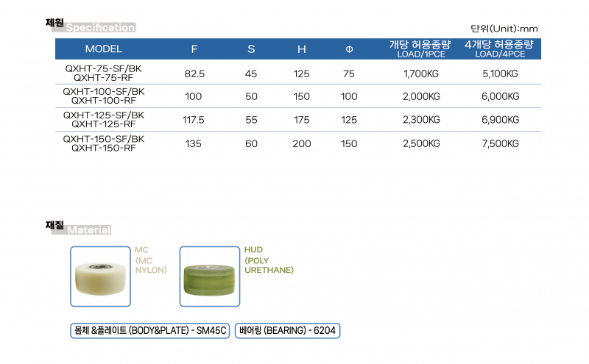Select the 175 H value
This screenshot has width=589, height=364.
[x=302, y=120]
